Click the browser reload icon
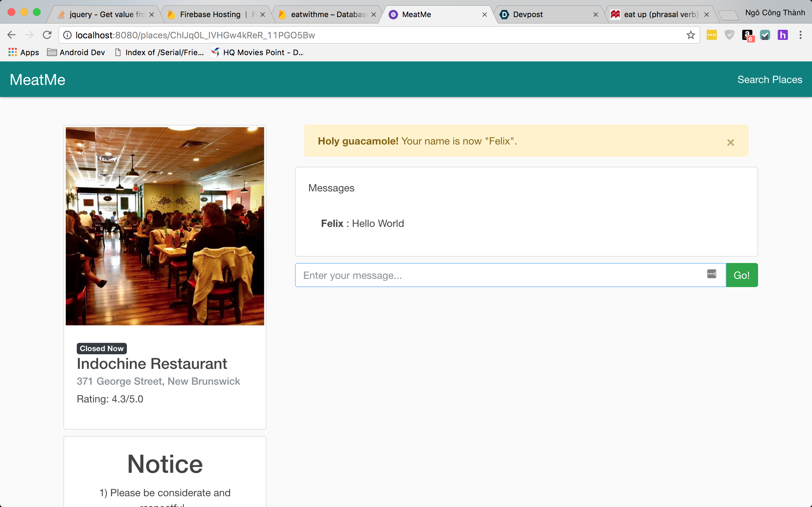 (x=47, y=35)
